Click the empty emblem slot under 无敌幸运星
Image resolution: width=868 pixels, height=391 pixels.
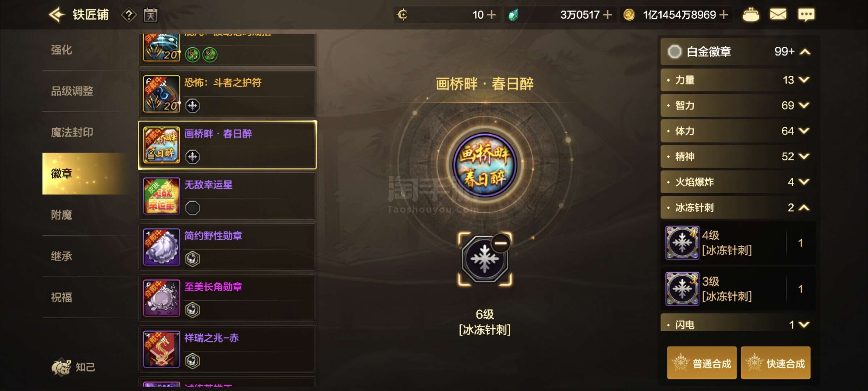click(x=192, y=208)
